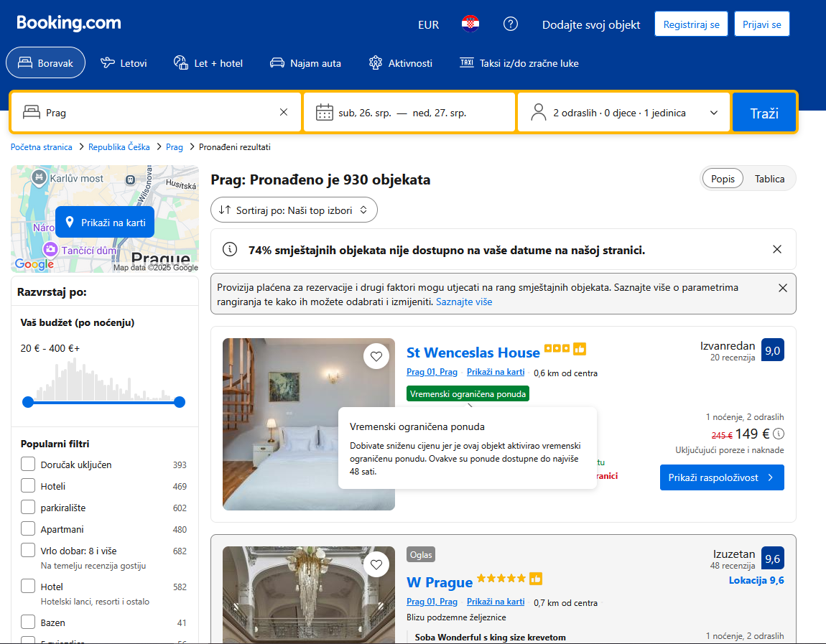Click W Prague 9,6 score badge
The image size is (826, 644).
[x=772, y=558]
